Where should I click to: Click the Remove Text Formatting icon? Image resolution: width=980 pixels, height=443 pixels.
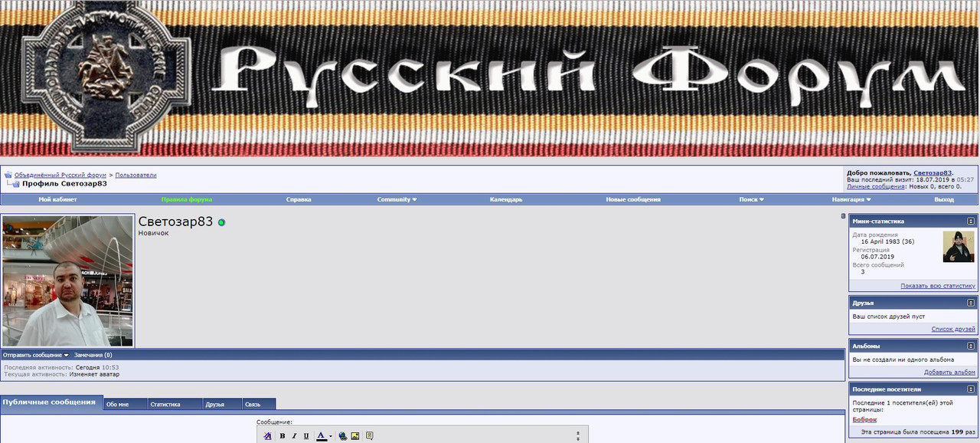tap(268, 436)
